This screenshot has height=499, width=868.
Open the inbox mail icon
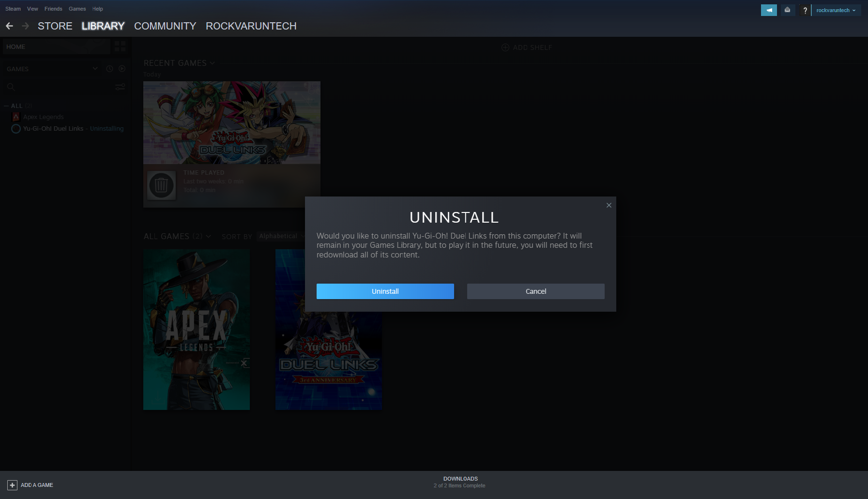787,10
